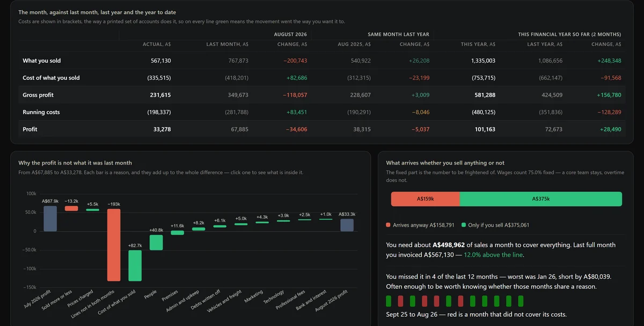Select the Profit row label in the table
Viewport: 644px width, 326px height.
(30, 129)
